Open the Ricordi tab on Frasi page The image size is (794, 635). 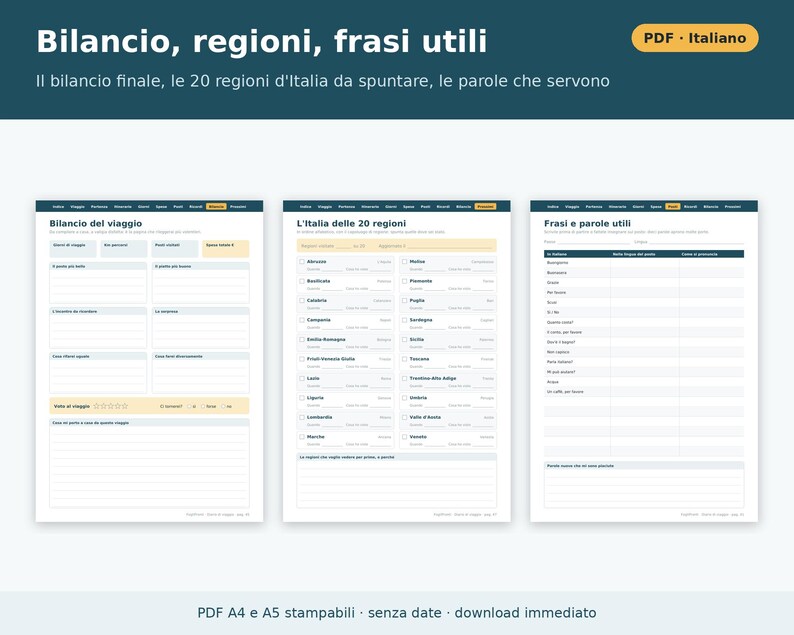click(x=690, y=207)
